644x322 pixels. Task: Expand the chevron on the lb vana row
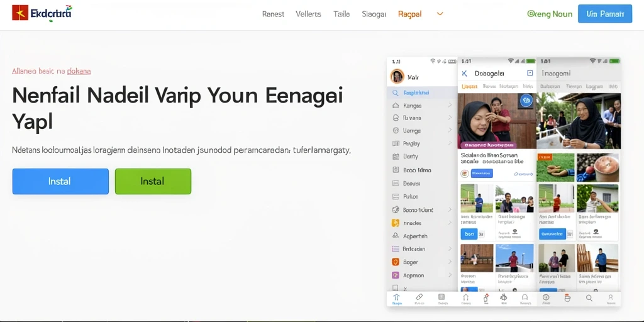pos(450,118)
